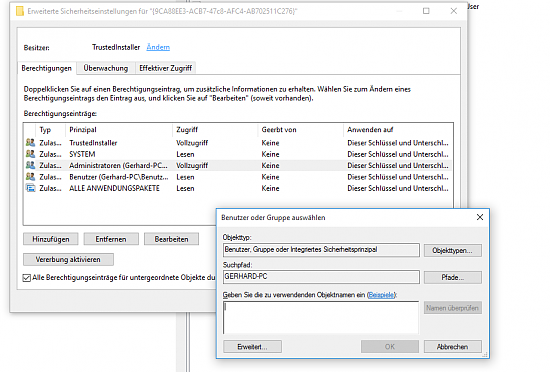
Task: Click the Namen überprüfen button
Action: (452, 308)
